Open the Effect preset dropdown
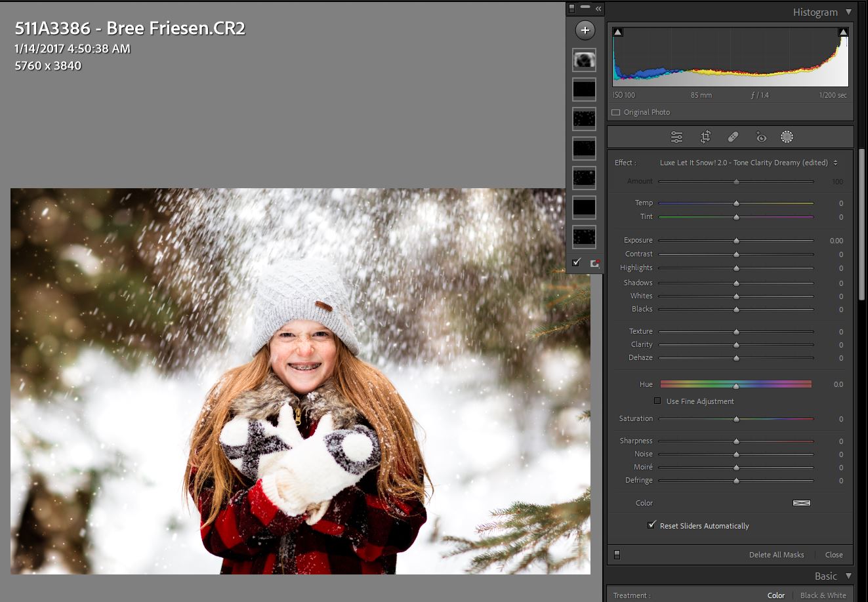The width and height of the screenshot is (868, 602). click(x=748, y=163)
